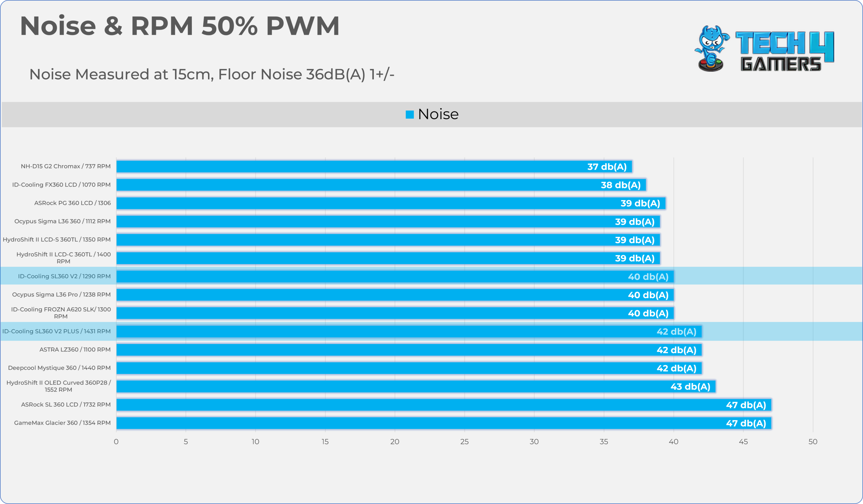Screen dimensions: 863x504
Task: Select the 40 db(A) value on SL360 V2 bar
Action: 648,277
